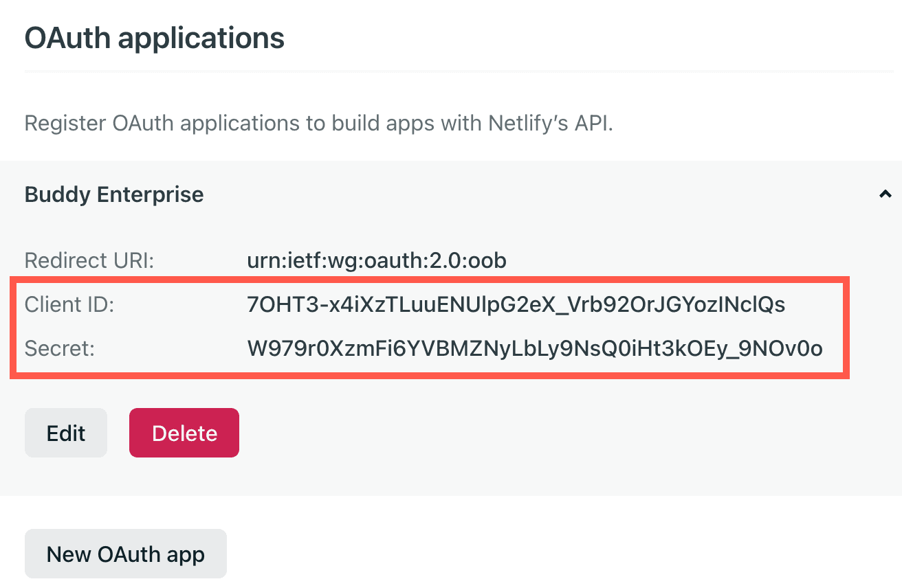Click the Secret label
Viewport: 902px width, 588px height.
(59, 348)
